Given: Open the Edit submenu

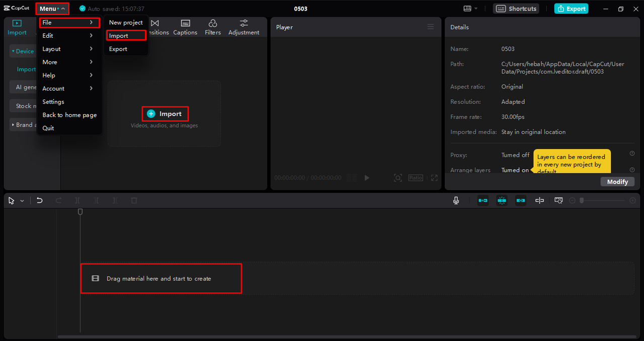Looking at the screenshot, I should (x=69, y=36).
